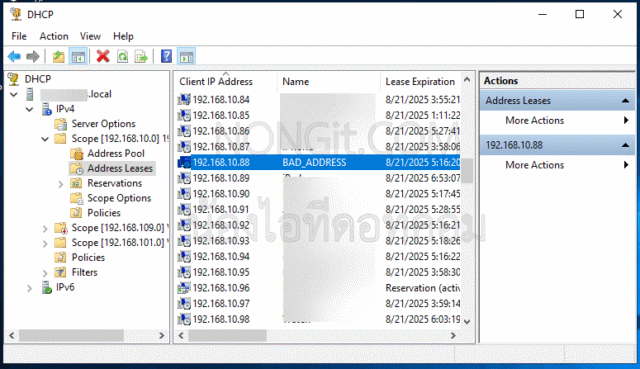Open the Help toolbar icon
This screenshot has height=369, width=640.
(167, 56)
